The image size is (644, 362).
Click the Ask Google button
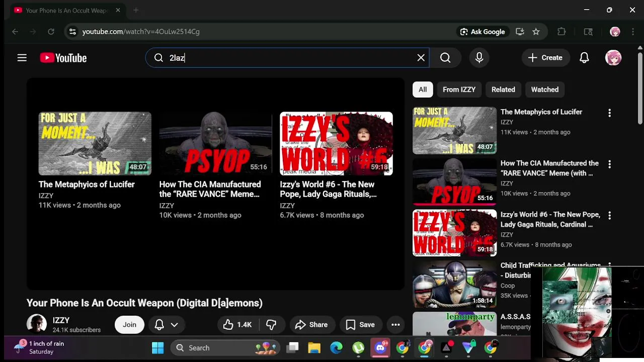(482, 32)
